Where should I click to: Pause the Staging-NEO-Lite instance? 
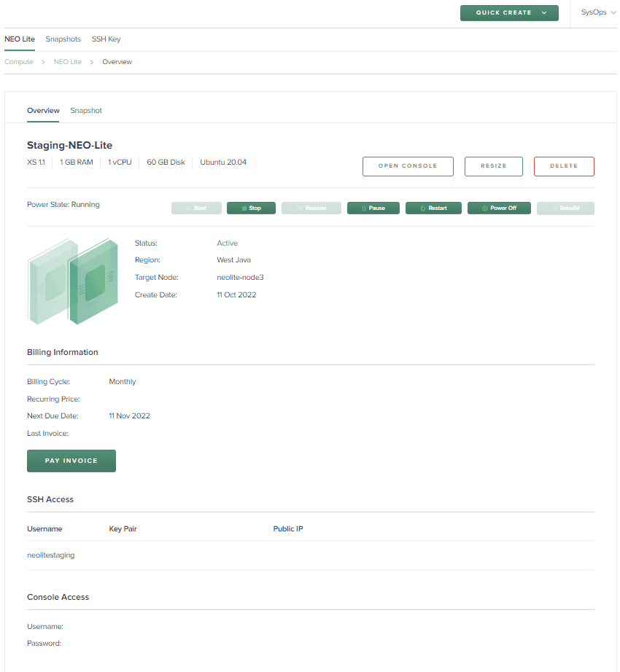coord(373,208)
